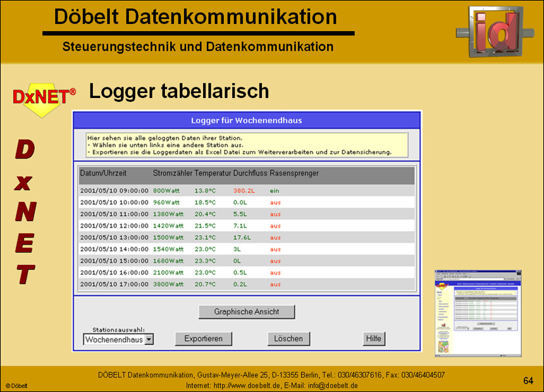544x392 pixels.
Task: Click the Datum/Uhrzeit column header
Action: [x=105, y=173]
